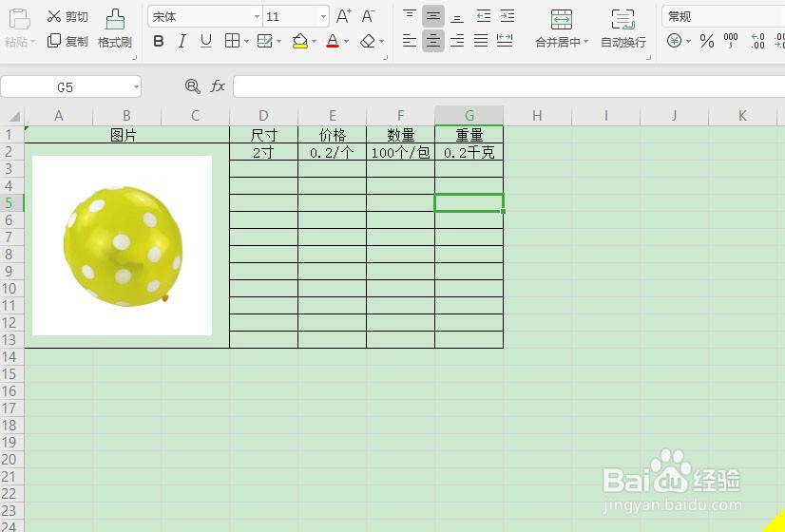
Task: Click the red font color A
Action: tap(333, 41)
